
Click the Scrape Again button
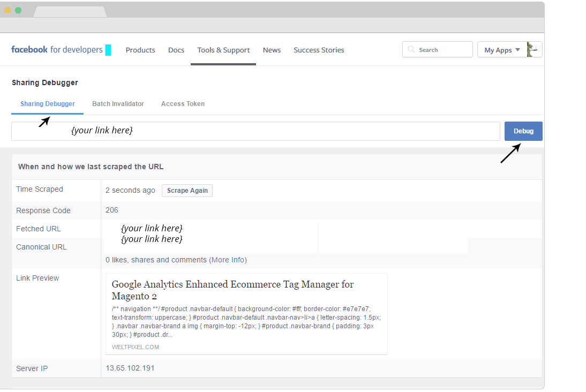[x=187, y=191]
